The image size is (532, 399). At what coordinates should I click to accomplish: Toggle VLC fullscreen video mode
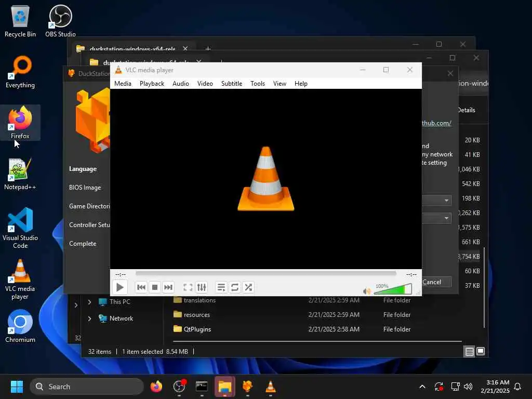(x=188, y=287)
